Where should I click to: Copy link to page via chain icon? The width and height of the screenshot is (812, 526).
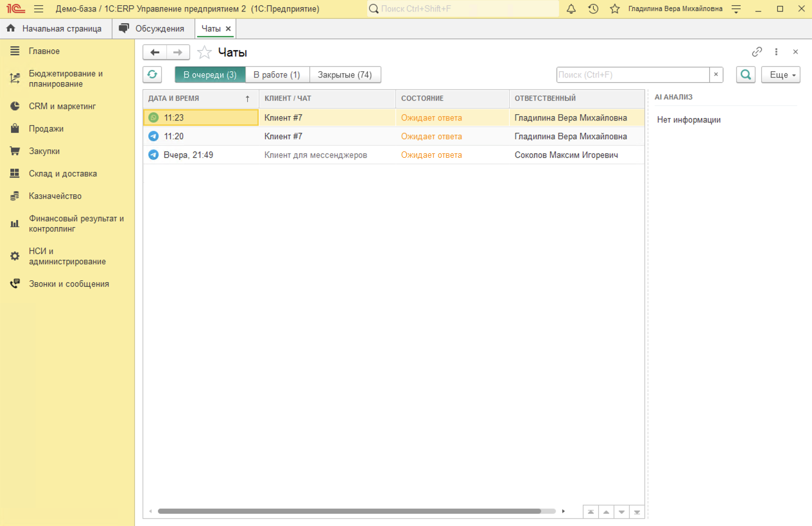click(x=757, y=52)
